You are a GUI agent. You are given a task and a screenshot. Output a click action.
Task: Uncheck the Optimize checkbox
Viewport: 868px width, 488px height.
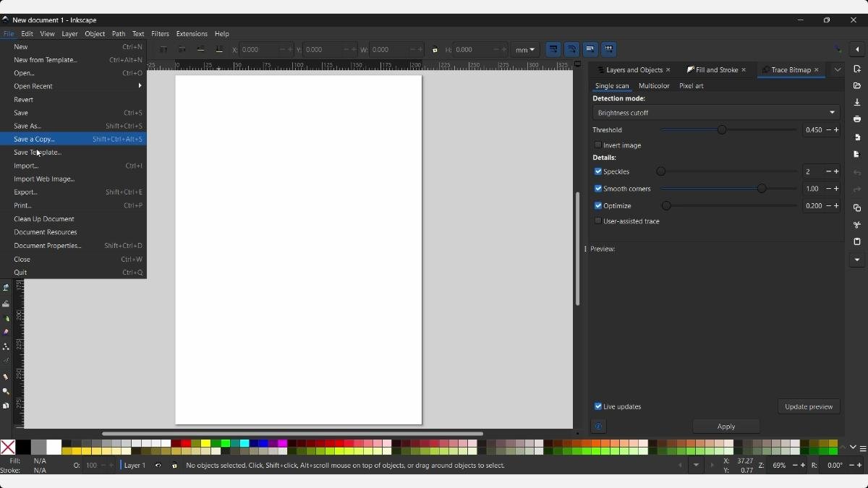pyautogui.click(x=598, y=206)
